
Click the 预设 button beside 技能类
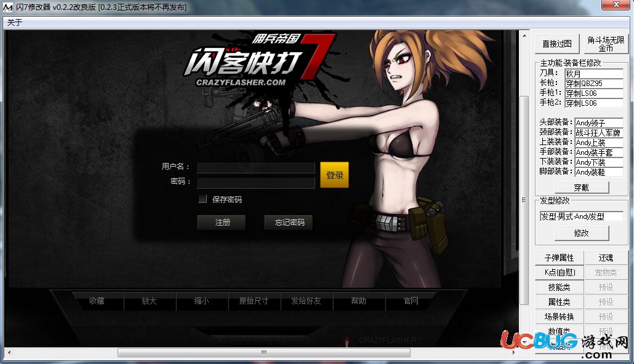pos(606,287)
